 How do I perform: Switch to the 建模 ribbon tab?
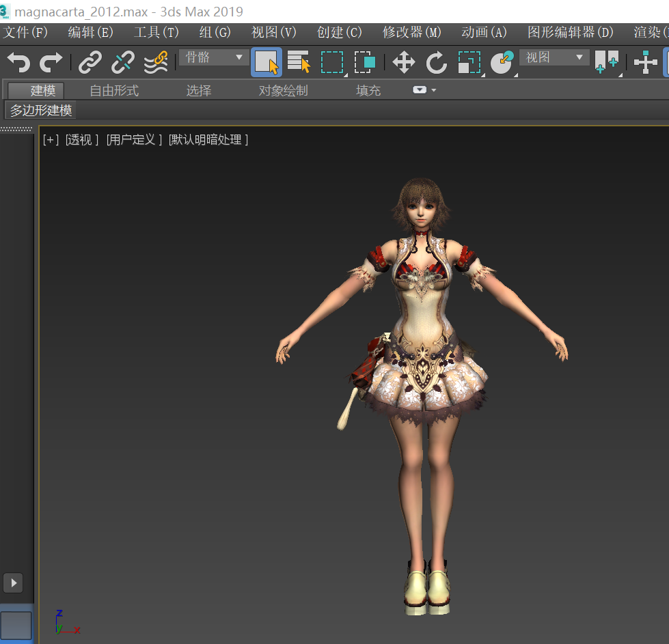coord(36,90)
